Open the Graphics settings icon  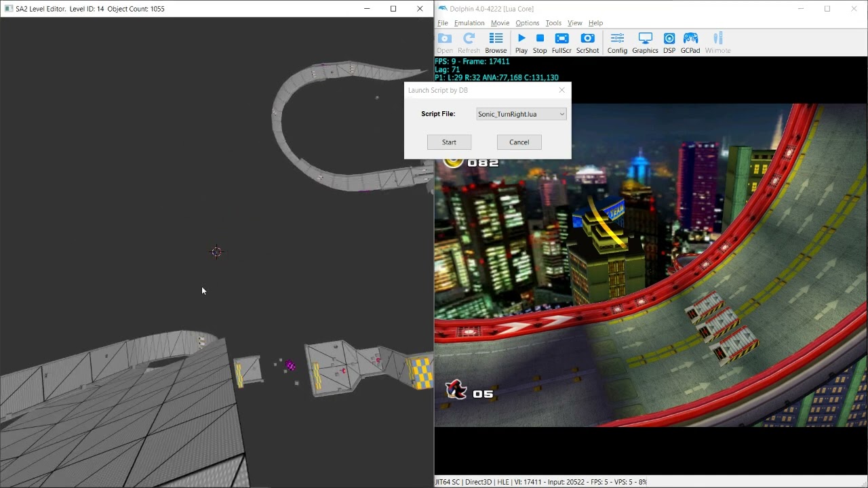click(x=645, y=43)
